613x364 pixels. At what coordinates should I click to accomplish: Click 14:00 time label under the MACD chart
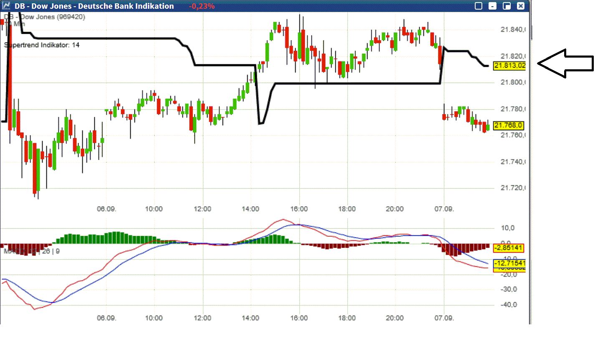click(251, 318)
